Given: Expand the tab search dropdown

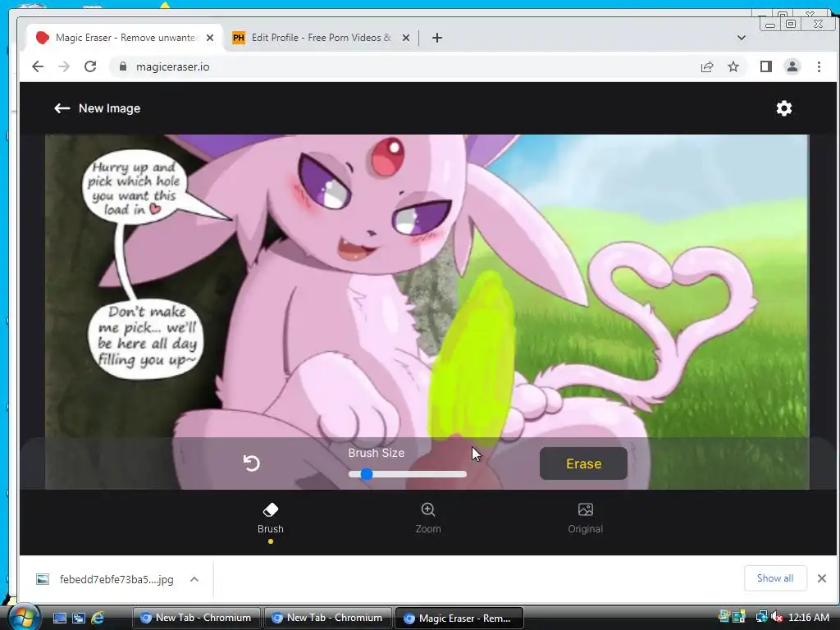Looking at the screenshot, I should (742, 38).
